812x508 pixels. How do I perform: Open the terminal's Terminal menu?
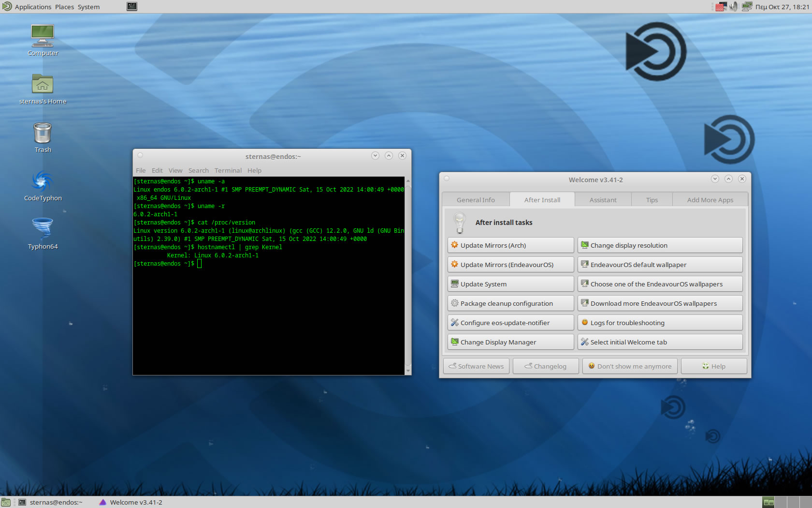pos(228,170)
